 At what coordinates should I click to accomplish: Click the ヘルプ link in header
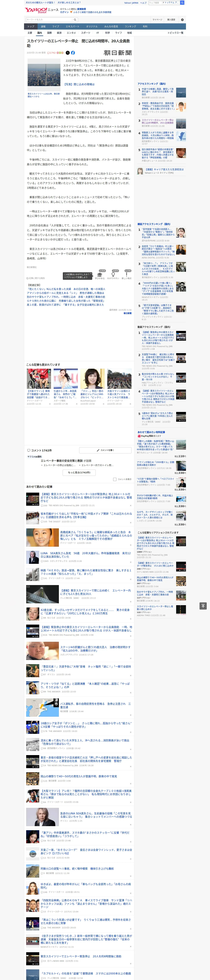(143, 3)
